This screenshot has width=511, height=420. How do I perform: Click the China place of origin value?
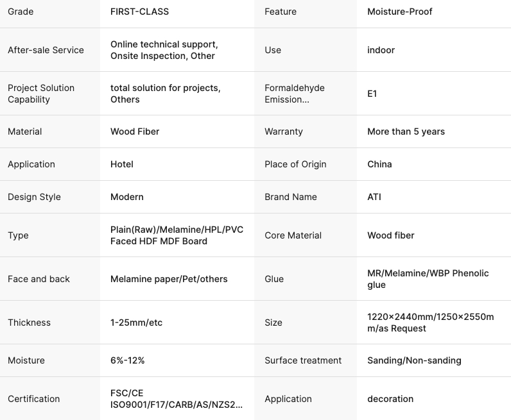point(379,164)
